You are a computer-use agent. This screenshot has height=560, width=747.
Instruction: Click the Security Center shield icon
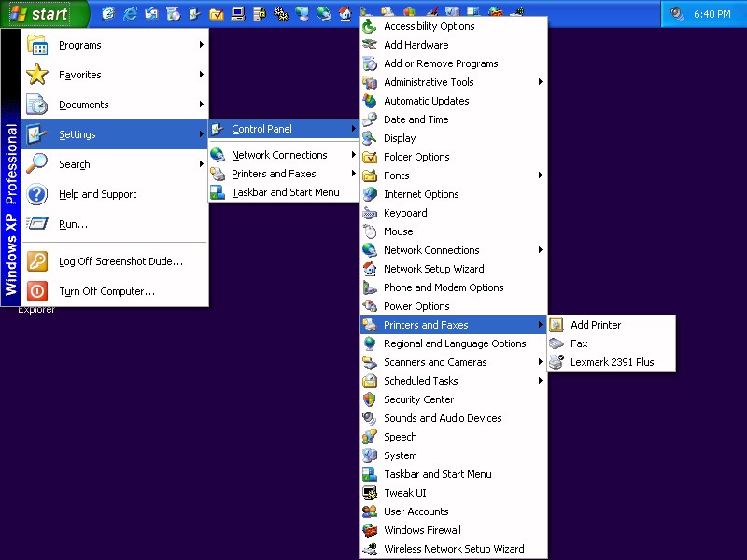[370, 399]
